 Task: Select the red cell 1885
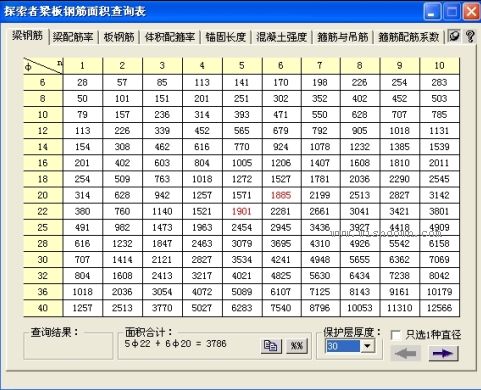click(x=281, y=195)
